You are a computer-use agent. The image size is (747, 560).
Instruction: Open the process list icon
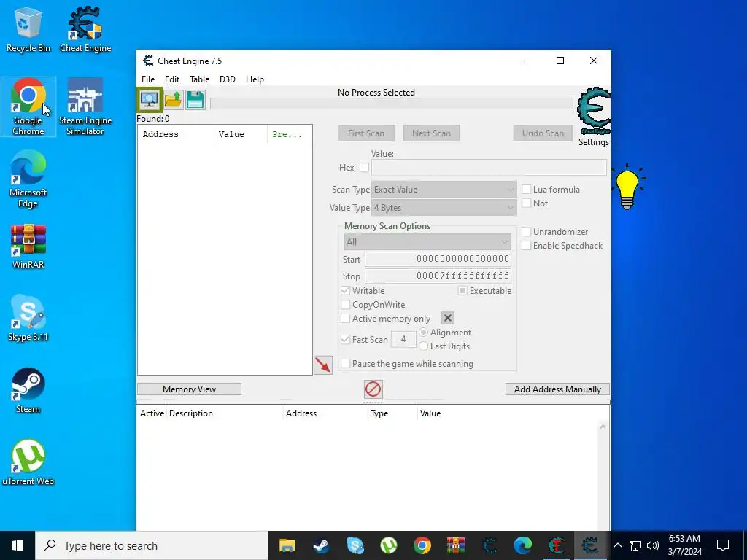[x=150, y=100]
